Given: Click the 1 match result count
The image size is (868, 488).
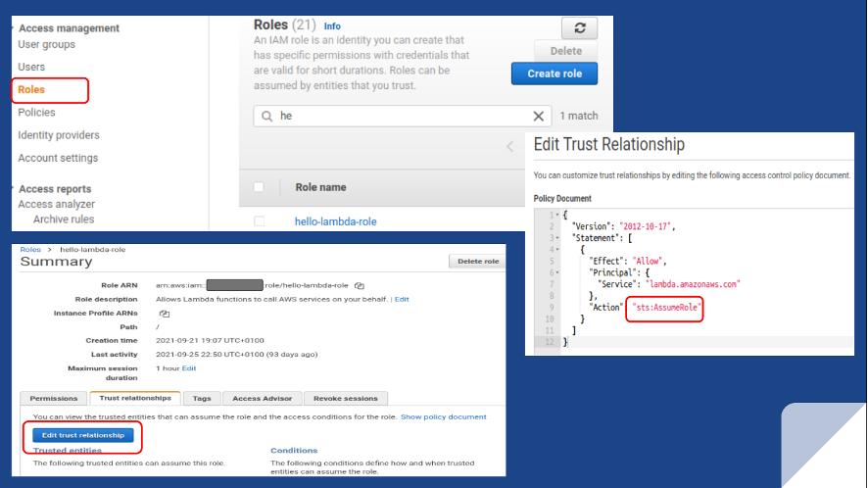Looking at the screenshot, I should click(578, 116).
